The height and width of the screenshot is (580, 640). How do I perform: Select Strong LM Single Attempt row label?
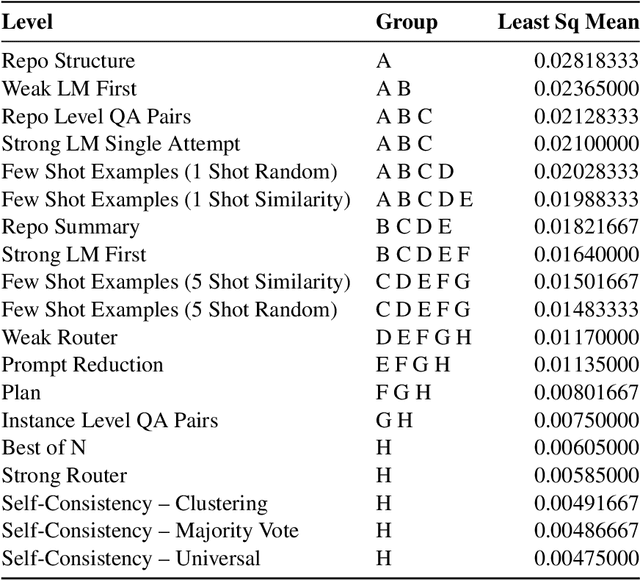point(120,144)
